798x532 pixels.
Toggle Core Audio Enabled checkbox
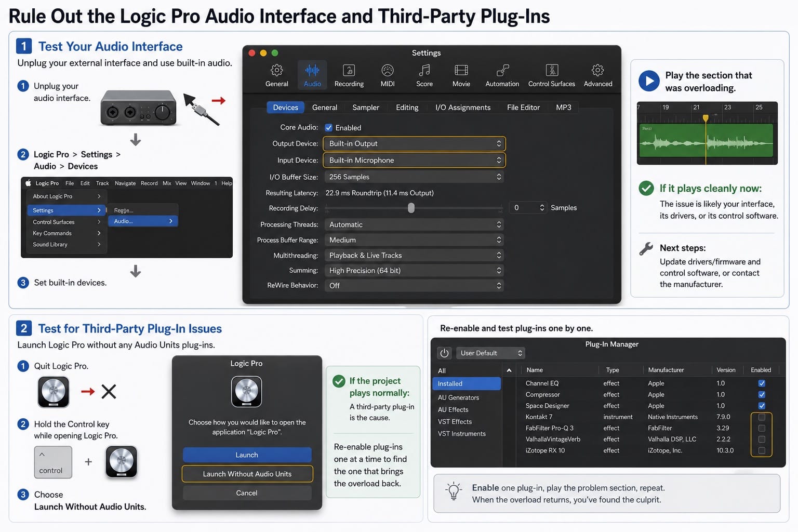pyautogui.click(x=328, y=128)
